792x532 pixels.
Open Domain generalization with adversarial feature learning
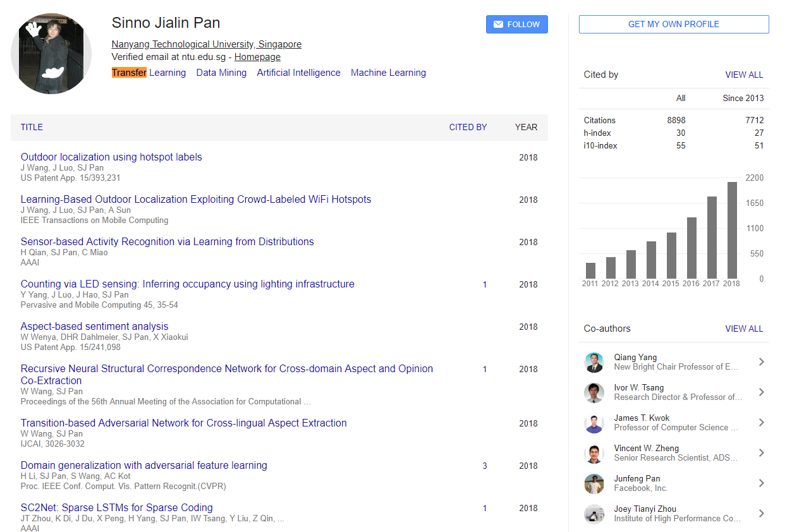[x=144, y=466]
